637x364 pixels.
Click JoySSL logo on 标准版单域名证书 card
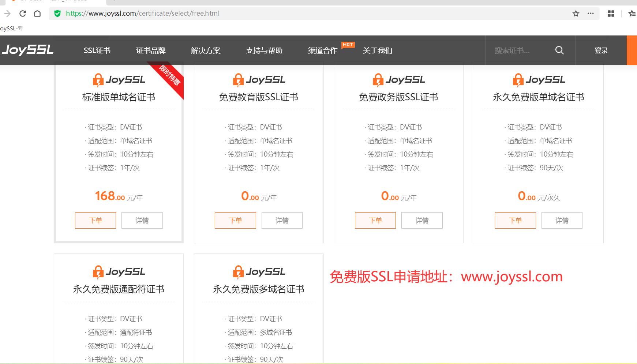(x=119, y=80)
